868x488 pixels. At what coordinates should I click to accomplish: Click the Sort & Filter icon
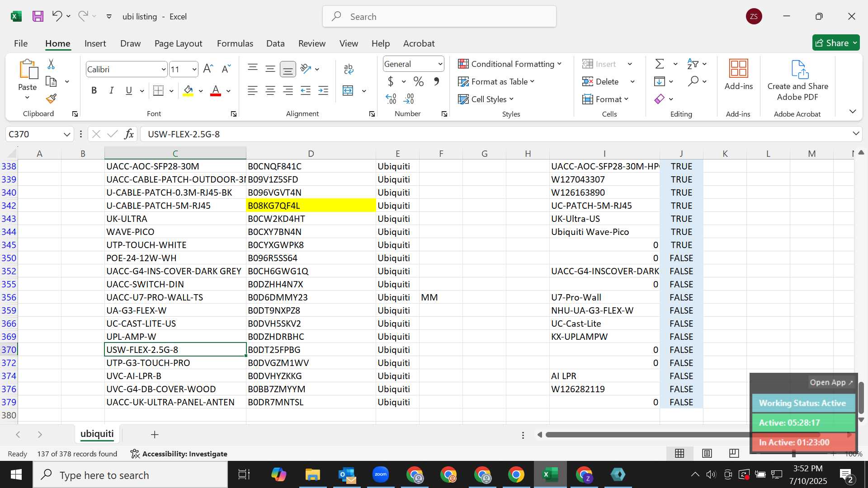[x=693, y=64]
